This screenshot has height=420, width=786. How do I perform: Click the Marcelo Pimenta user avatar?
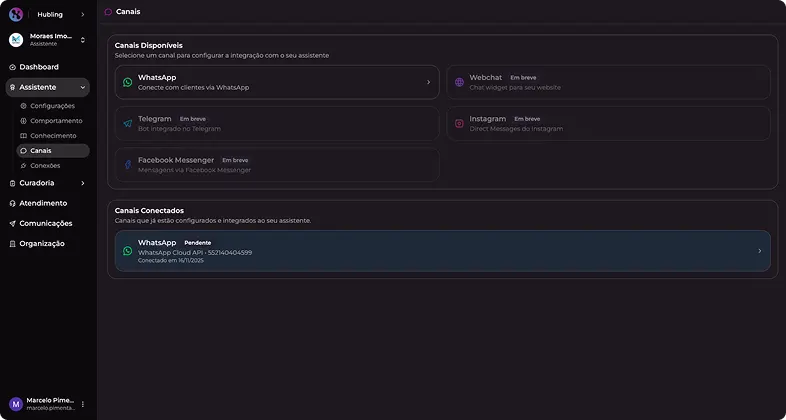click(x=16, y=404)
